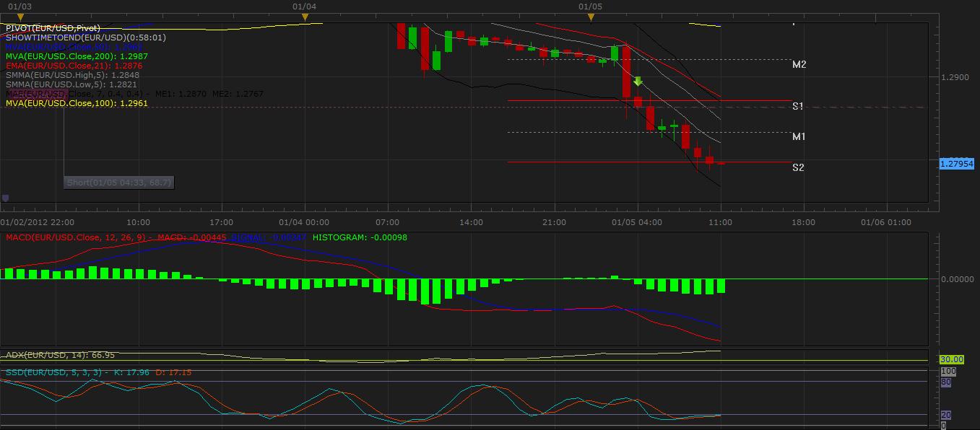Select the SMMA Low,5 indicator label

pos(71,84)
